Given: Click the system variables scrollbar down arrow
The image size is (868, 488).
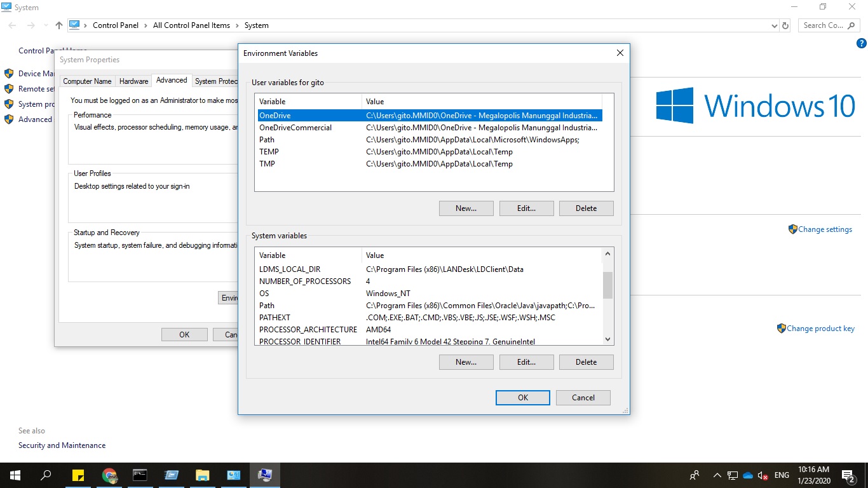Looking at the screenshot, I should click(607, 340).
